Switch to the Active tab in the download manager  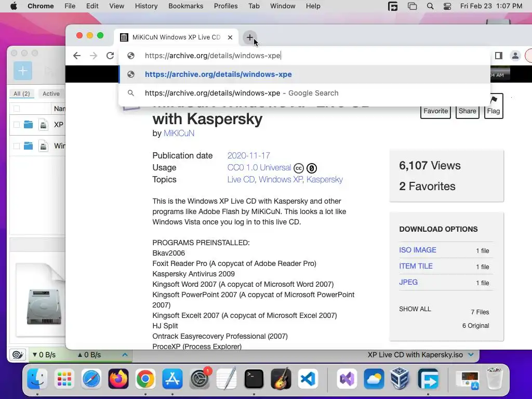tap(51, 94)
